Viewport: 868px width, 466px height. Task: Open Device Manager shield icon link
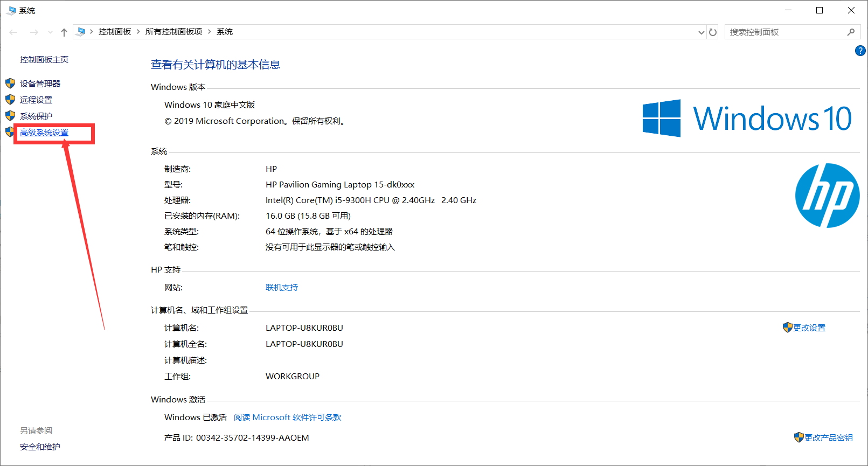point(10,84)
